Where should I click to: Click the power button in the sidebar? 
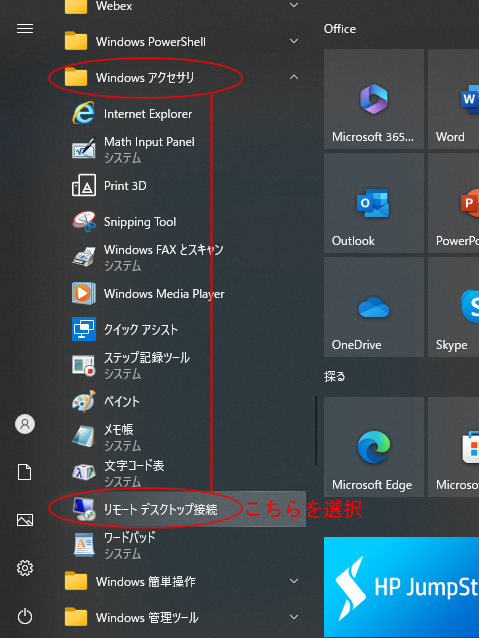click(25, 616)
